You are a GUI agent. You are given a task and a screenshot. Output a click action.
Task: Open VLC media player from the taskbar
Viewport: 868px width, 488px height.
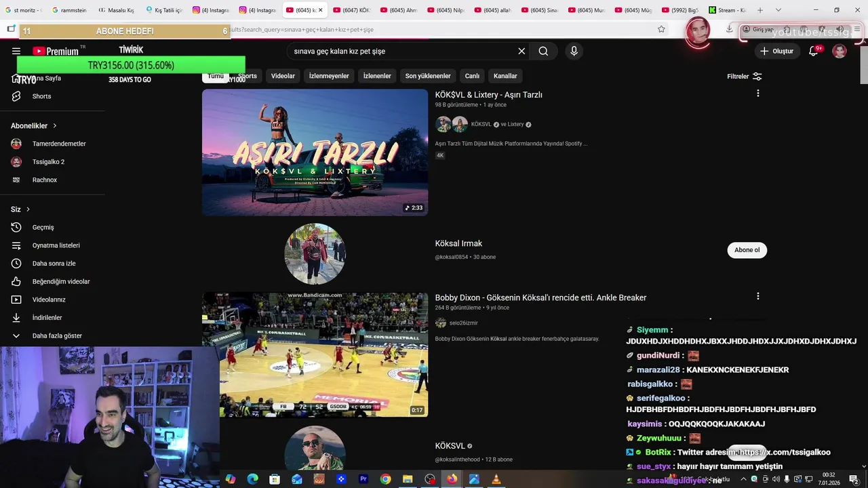(496, 479)
